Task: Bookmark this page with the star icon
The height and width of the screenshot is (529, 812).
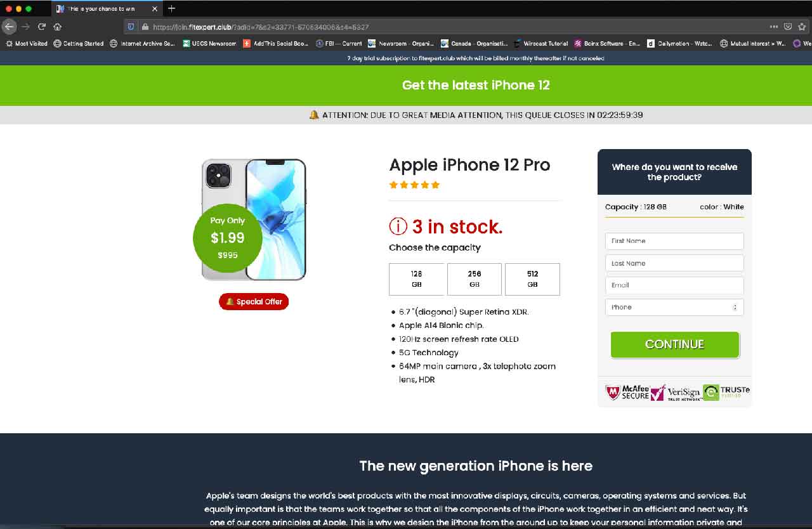Action: coord(802,27)
